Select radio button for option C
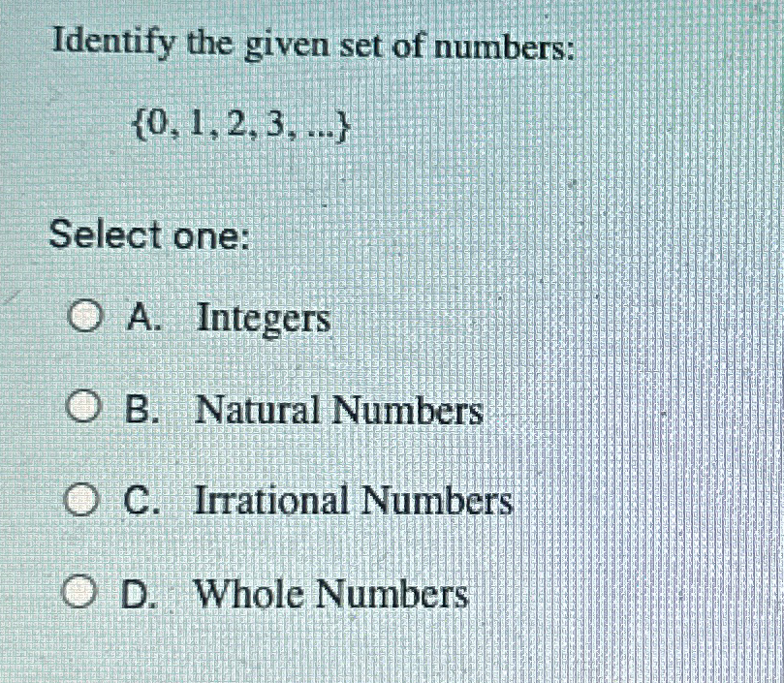This screenshot has width=784, height=683. click(82, 498)
